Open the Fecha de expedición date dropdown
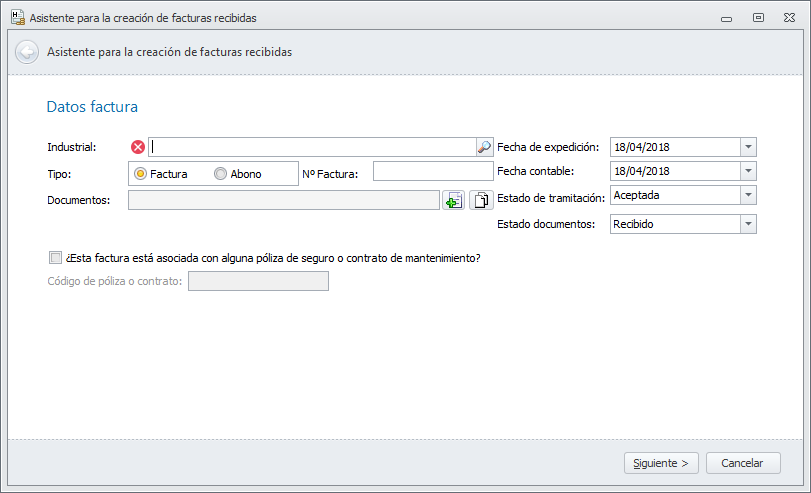 pos(748,147)
